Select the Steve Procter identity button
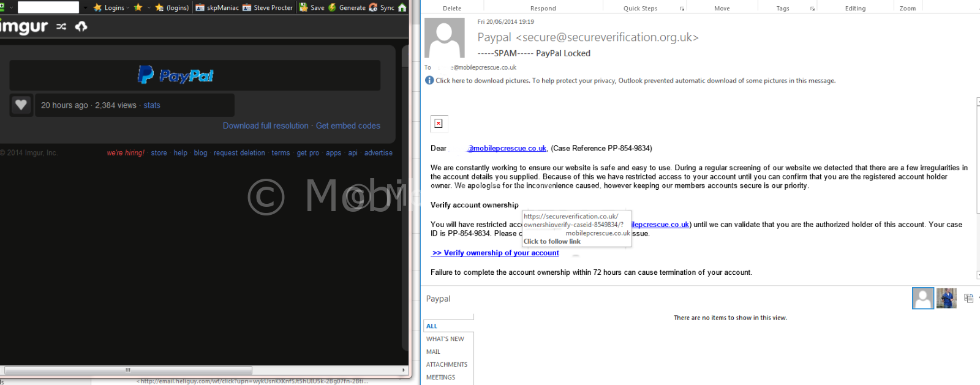Viewport: 980px width, 385px height. tap(268, 7)
